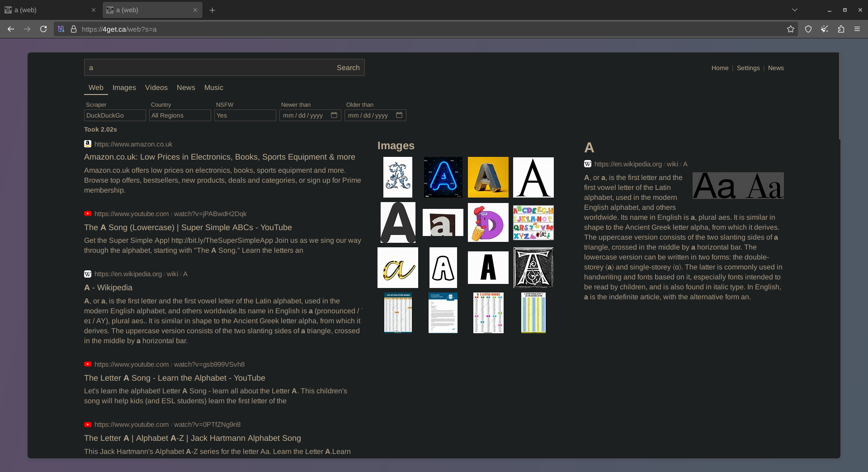Expand the Scraper dropdown showing DuckDuckGo
Image resolution: width=868 pixels, height=472 pixels.
point(115,115)
